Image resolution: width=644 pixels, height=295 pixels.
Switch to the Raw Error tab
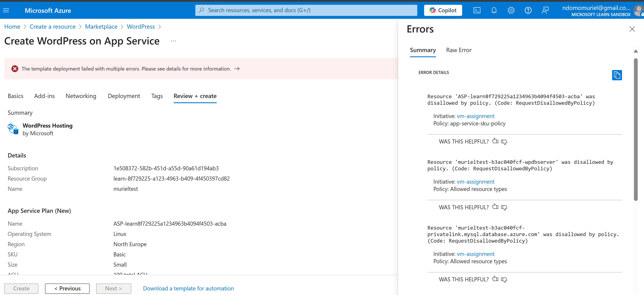click(x=459, y=50)
